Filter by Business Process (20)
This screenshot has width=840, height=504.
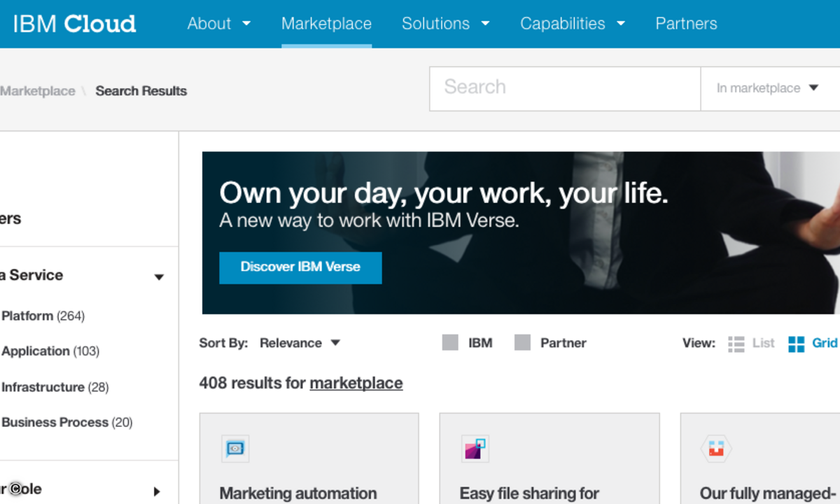pyautogui.click(x=67, y=422)
